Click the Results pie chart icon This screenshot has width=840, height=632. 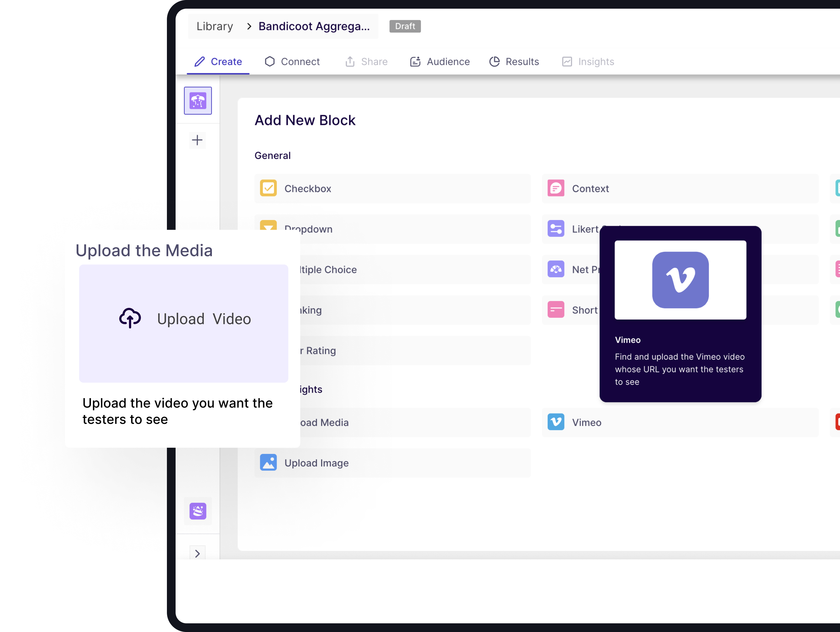tap(494, 62)
